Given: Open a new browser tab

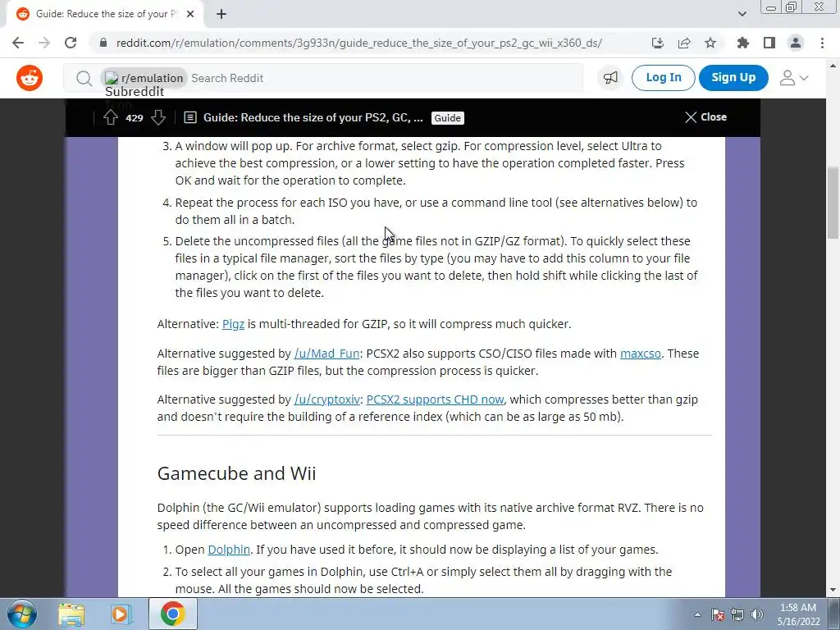Looking at the screenshot, I should 221,14.
